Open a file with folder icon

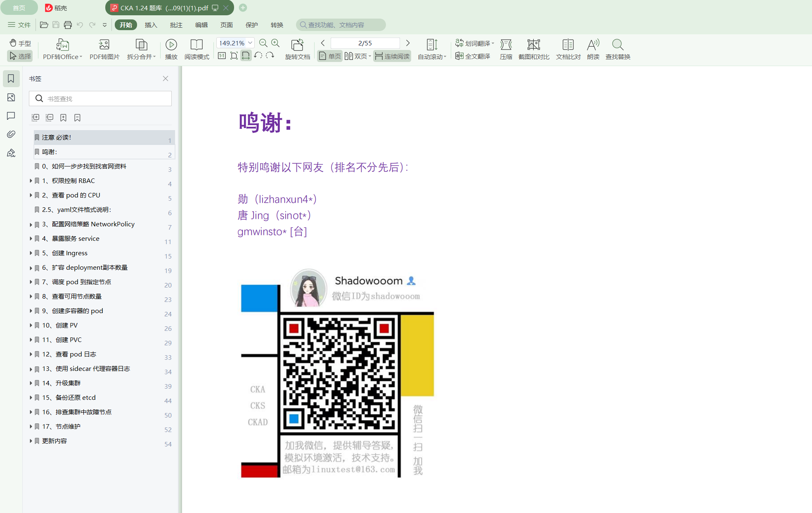tap(44, 25)
